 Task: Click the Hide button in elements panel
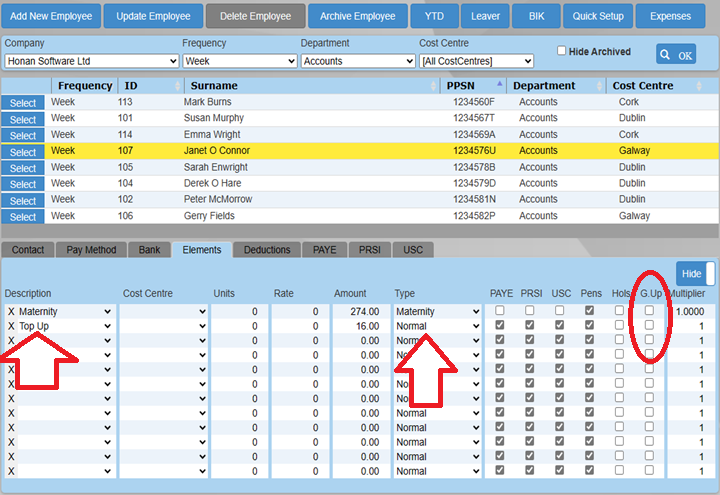[690, 274]
